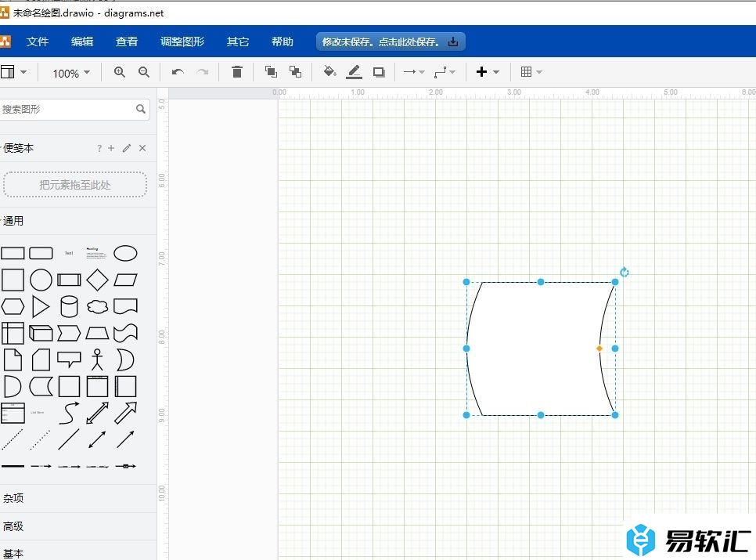Open the 编辑 menu
The width and height of the screenshot is (756, 560).
tap(82, 42)
